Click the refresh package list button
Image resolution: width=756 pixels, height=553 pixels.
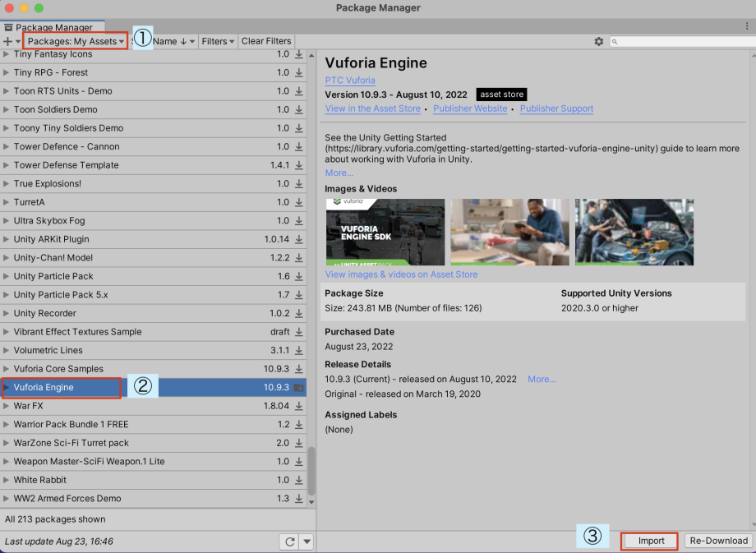click(289, 541)
